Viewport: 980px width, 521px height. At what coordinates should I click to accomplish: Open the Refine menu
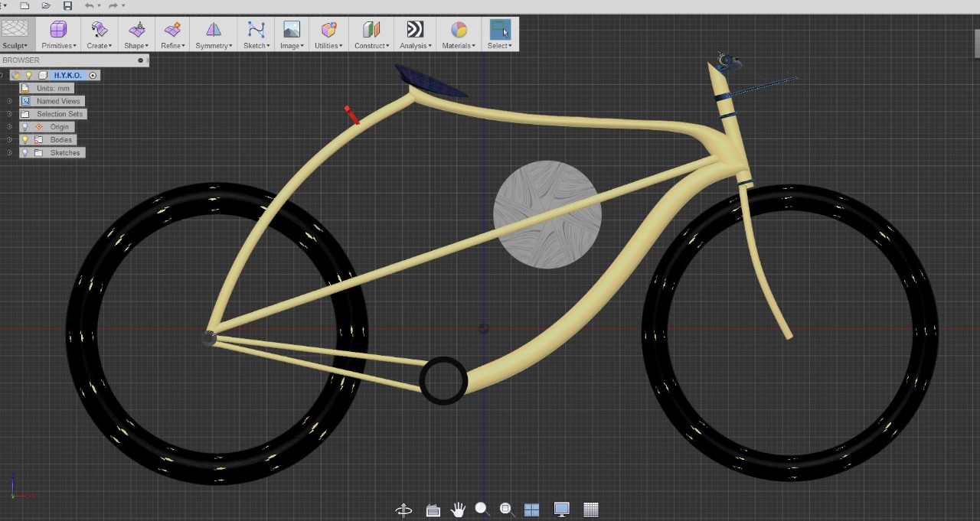tap(172, 46)
